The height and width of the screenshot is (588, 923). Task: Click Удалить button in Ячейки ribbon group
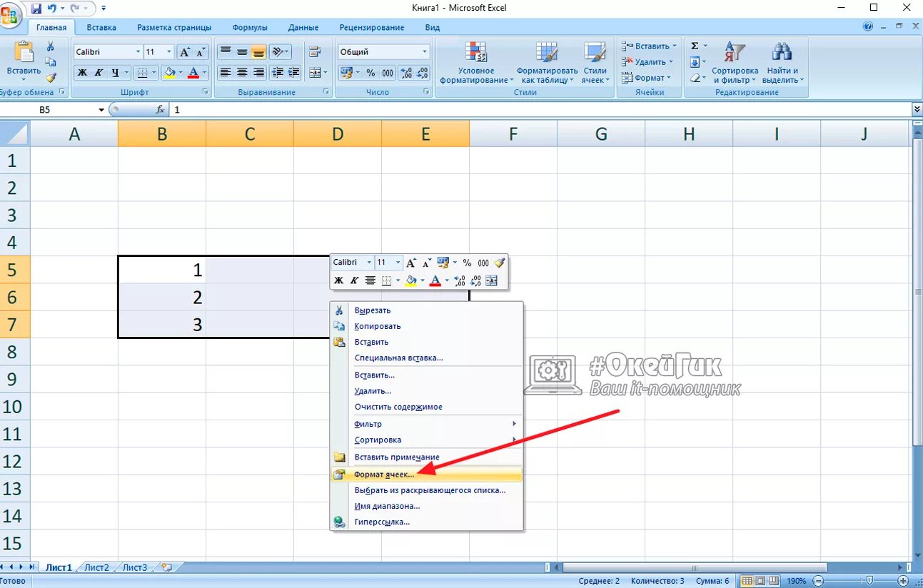(647, 62)
